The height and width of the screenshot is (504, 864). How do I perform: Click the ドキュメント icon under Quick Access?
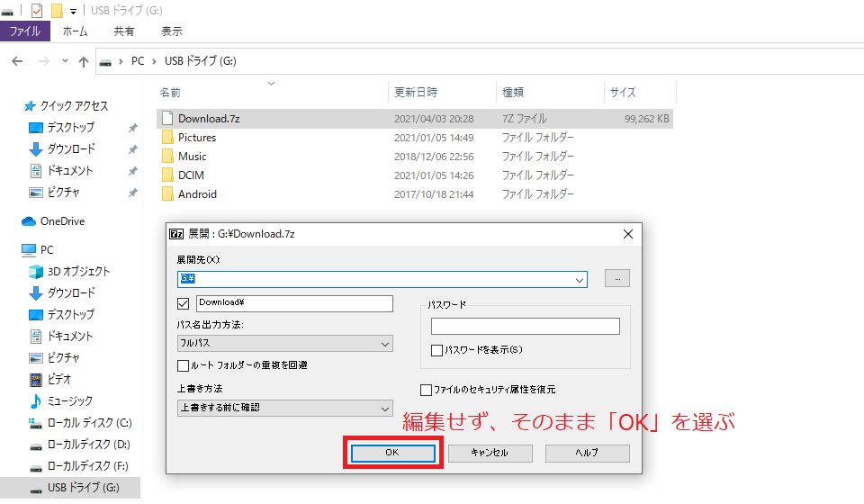tap(36, 171)
